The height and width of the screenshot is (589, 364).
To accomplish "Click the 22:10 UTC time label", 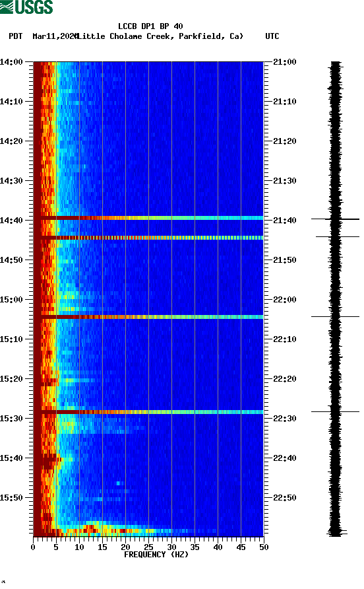I will 285,339.
